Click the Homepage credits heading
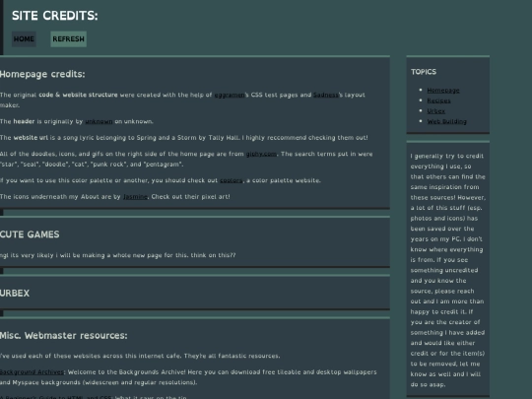 click(x=42, y=74)
